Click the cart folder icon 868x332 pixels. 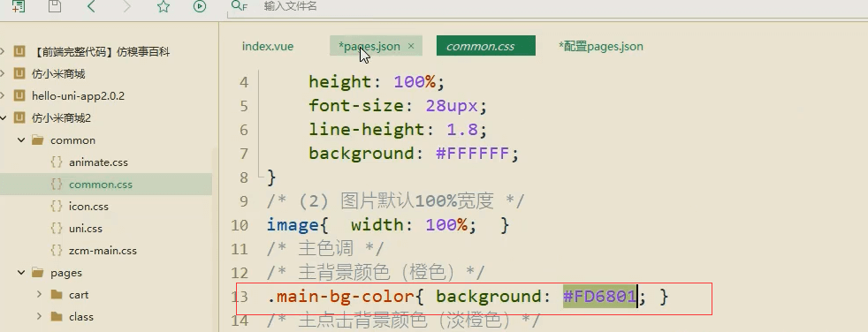57,294
